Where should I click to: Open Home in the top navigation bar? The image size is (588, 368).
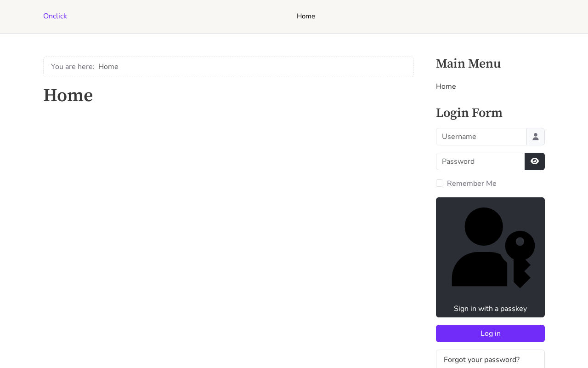(x=306, y=16)
